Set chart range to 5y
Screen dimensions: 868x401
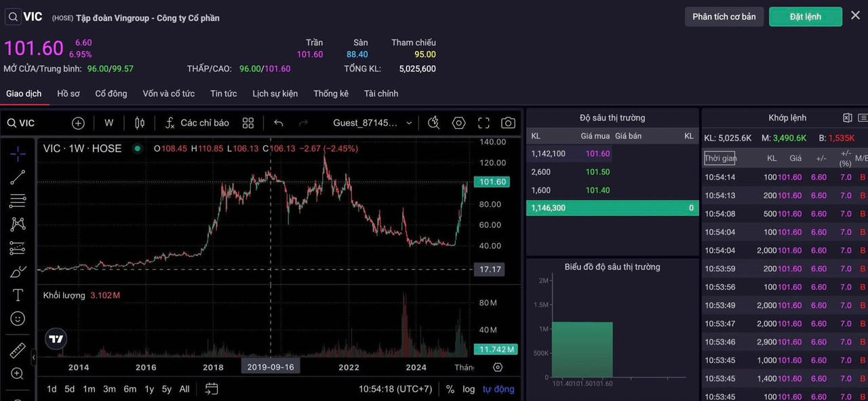[x=167, y=389]
